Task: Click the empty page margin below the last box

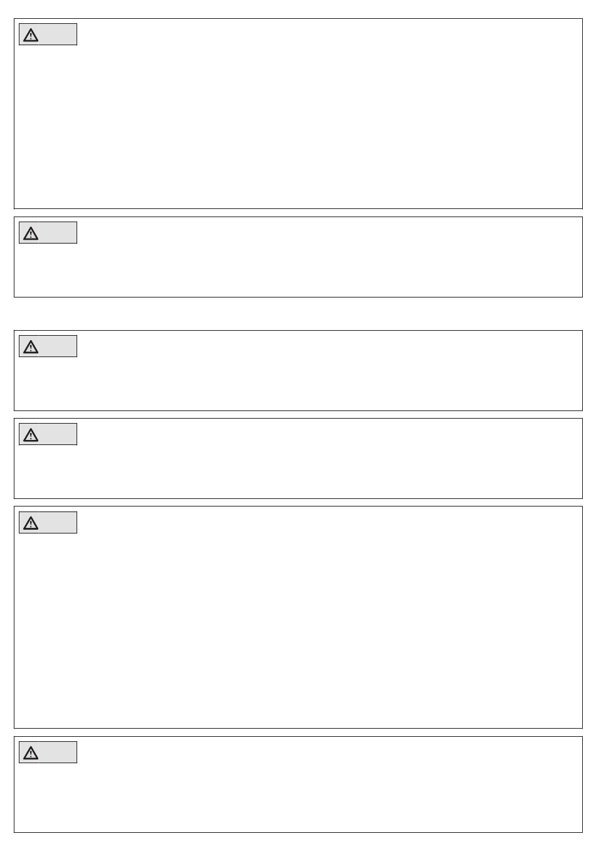Action: pyautogui.click(x=298, y=850)
